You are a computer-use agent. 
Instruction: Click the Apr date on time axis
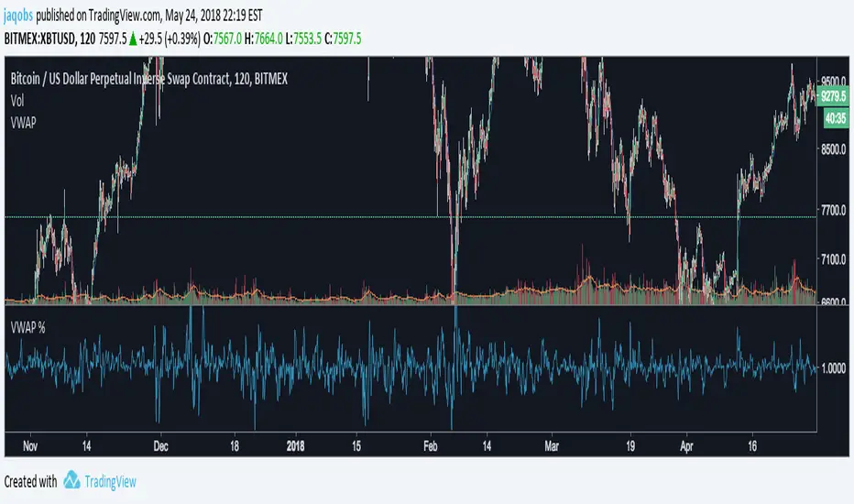(686, 446)
